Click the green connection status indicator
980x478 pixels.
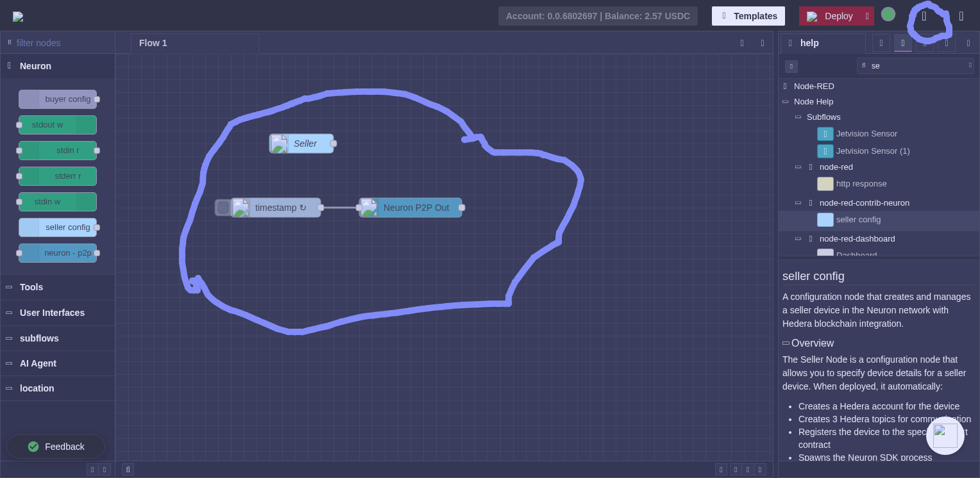pos(888,14)
